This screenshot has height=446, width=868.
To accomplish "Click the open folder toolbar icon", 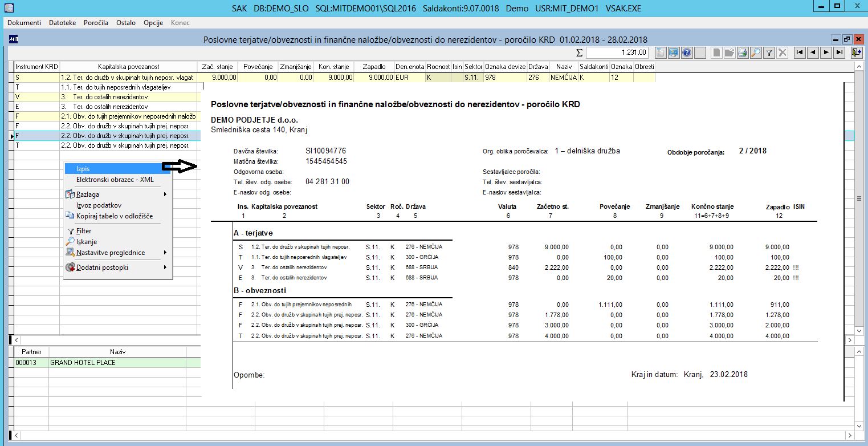I will (x=730, y=52).
